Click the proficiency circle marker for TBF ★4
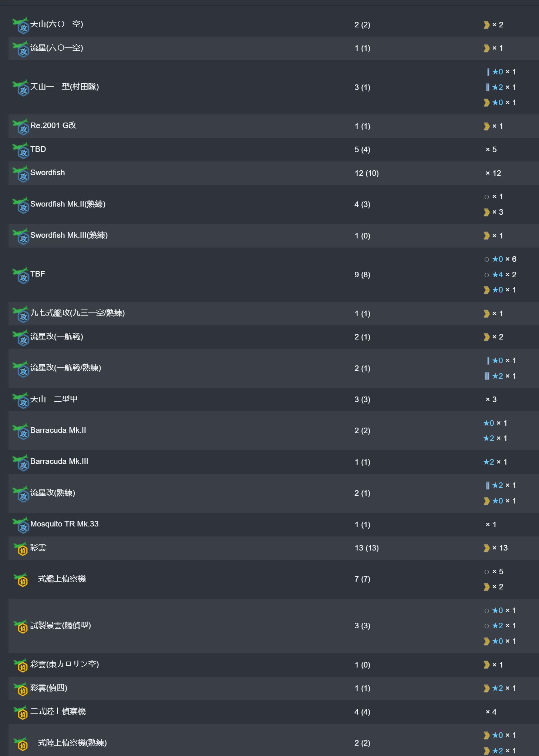Viewport: 539px width, 756px height. 486,275
